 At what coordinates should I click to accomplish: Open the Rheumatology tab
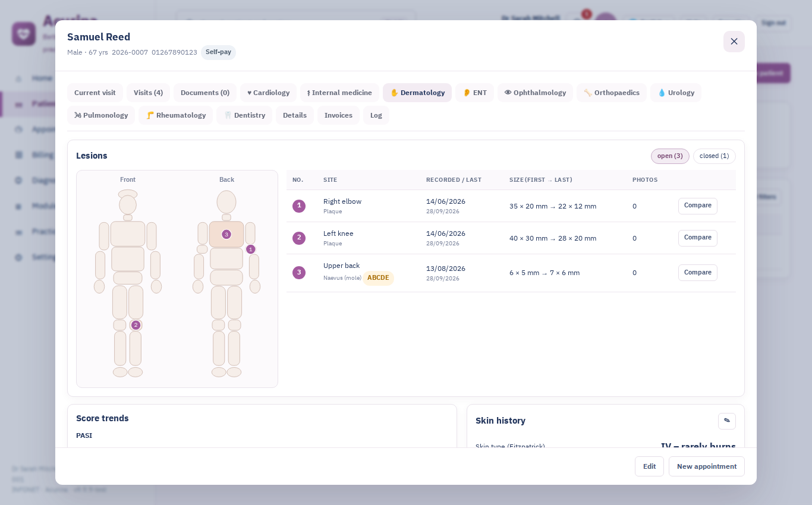point(175,115)
